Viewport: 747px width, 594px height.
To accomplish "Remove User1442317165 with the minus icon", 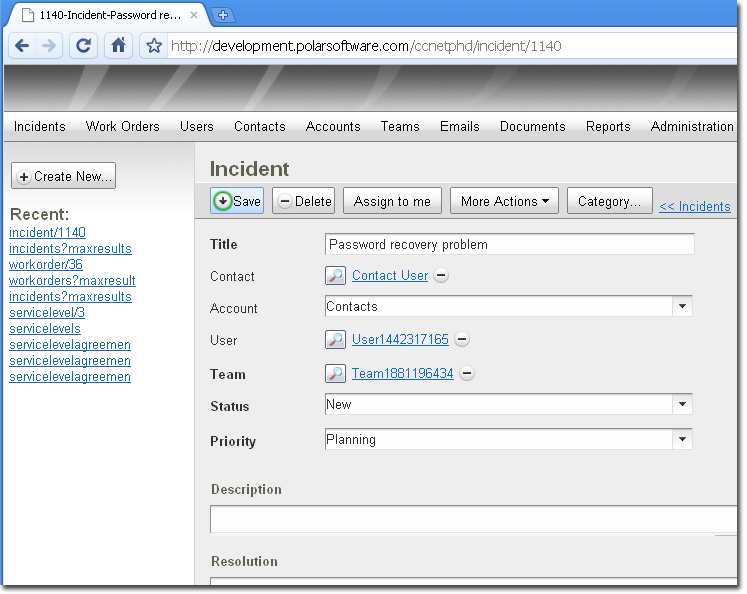I will click(462, 340).
